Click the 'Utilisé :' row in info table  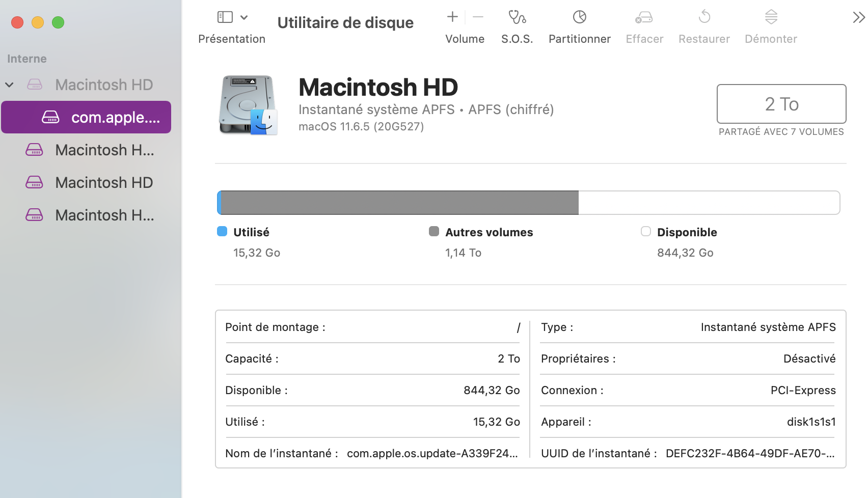[372, 422]
